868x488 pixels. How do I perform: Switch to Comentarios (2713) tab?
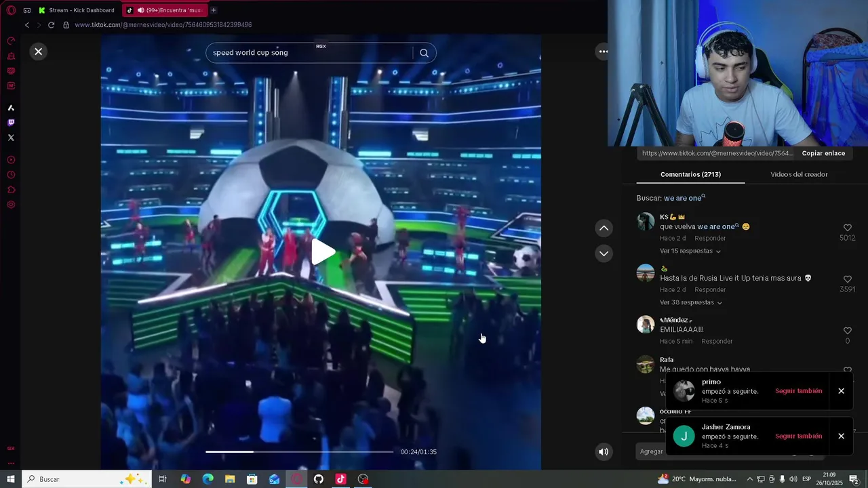click(x=690, y=174)
